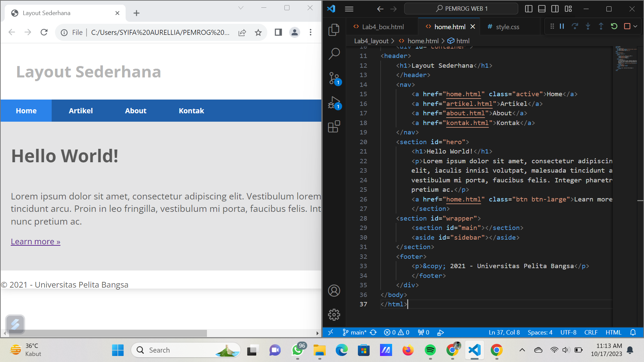Viewport: 644px width, 362px height.
Task: Follow the Learn more link on the page
Action: (35, 241)
